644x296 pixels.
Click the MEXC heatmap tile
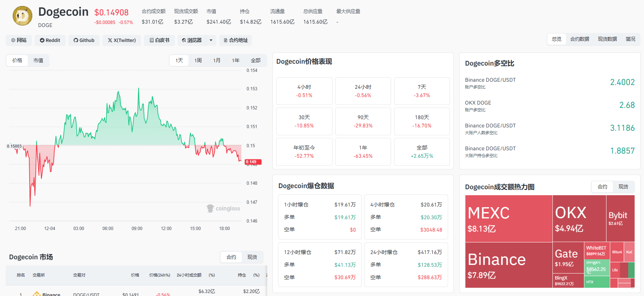[509, 218]
